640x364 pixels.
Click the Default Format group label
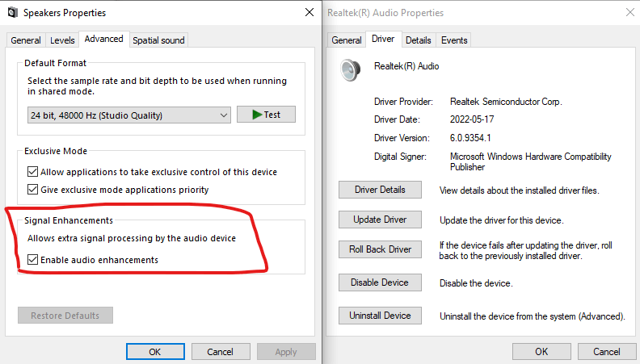[x=56, y=63]
